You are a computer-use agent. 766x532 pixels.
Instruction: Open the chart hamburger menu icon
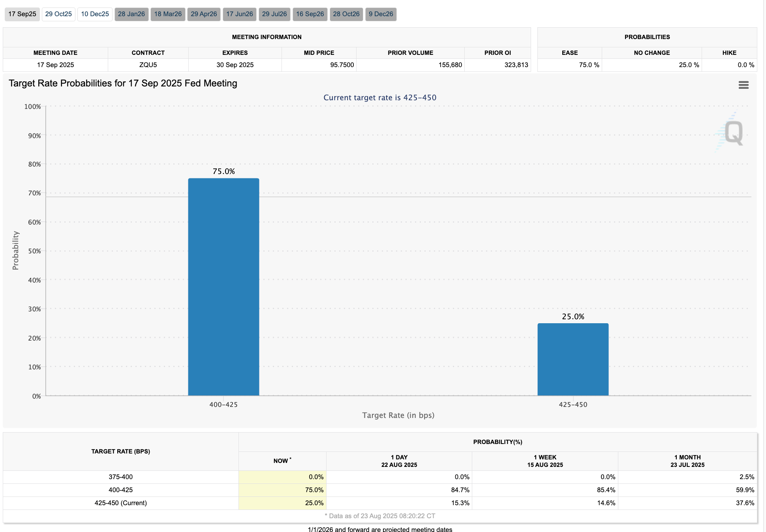coord(743,85)
